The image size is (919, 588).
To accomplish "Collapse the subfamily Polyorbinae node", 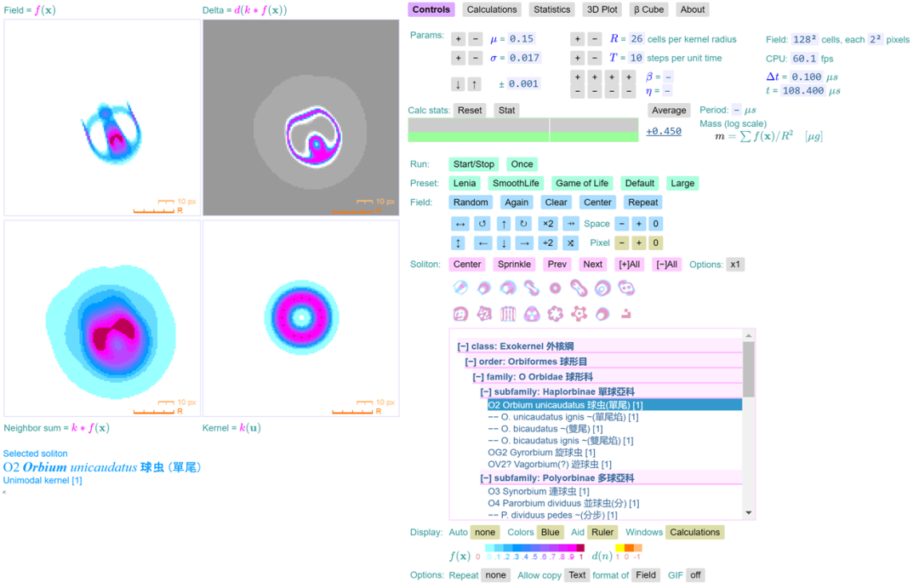I will (485, 478).
